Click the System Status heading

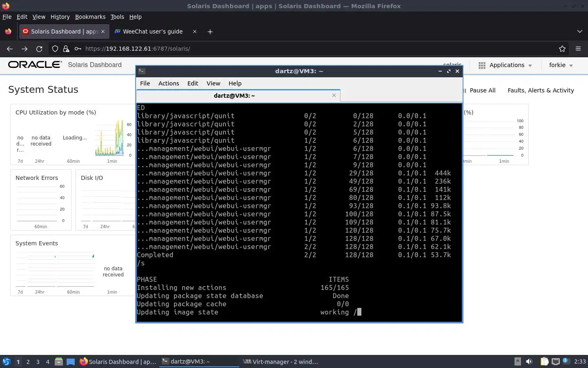[x=43, y=90]
